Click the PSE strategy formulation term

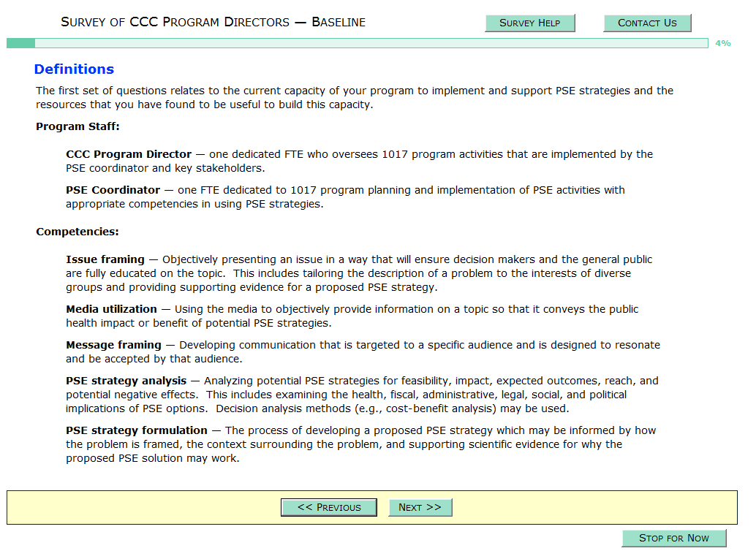[136, 430]
